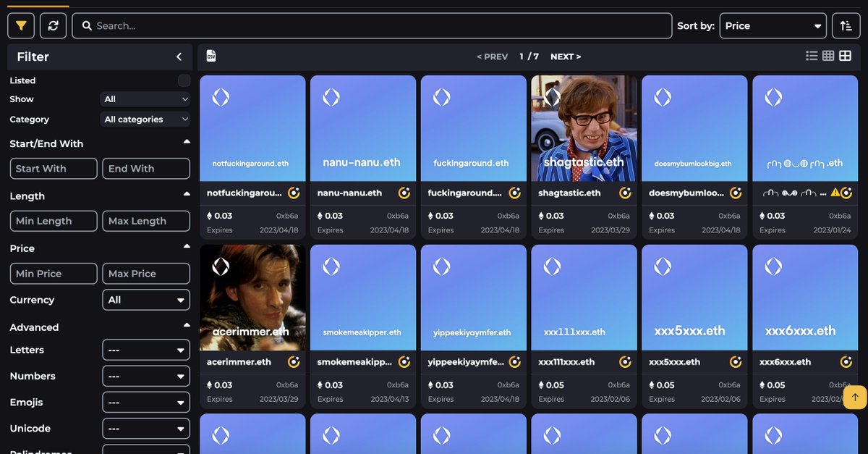Viewport: 868px width, 454px height.
Task: Go to previous page with < PREV
Action: [x=493, y=56]
